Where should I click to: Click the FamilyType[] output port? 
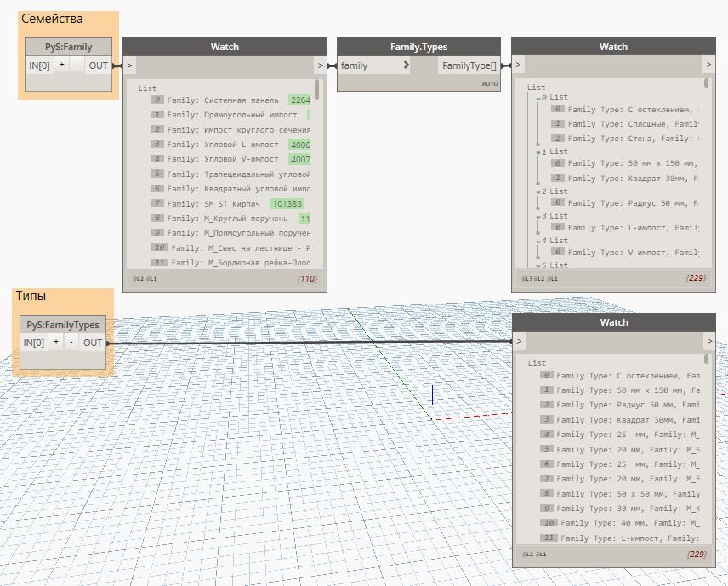469,65
